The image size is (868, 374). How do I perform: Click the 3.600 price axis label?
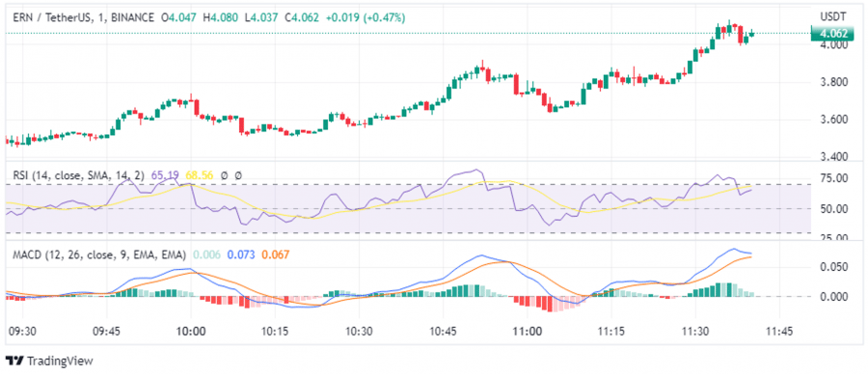coord(833,120)
